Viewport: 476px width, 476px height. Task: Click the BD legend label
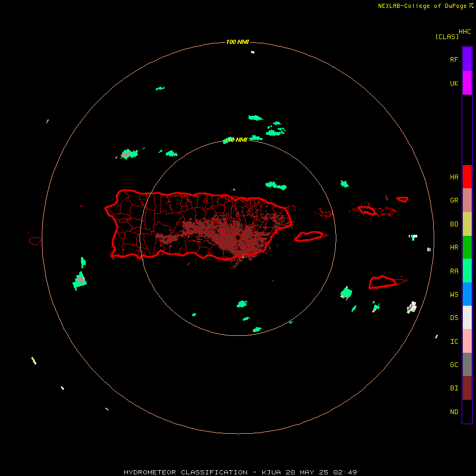click(x=454, y=224)
